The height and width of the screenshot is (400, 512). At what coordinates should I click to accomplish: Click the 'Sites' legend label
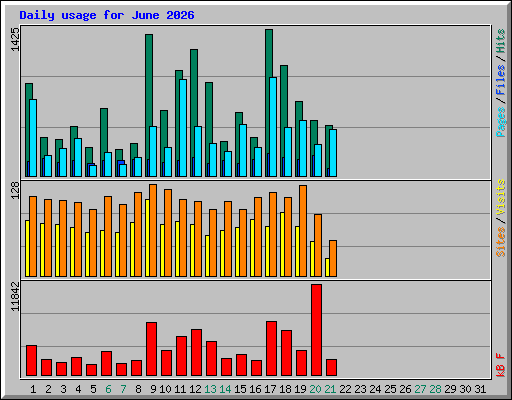coord(501,242)
